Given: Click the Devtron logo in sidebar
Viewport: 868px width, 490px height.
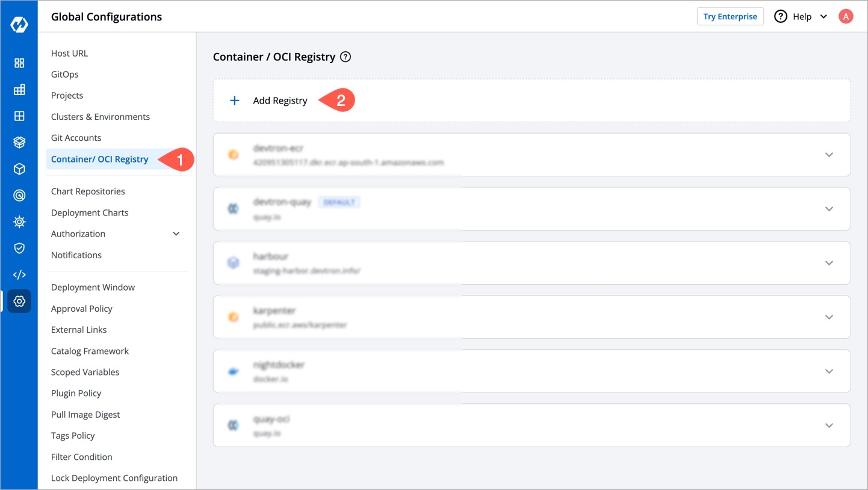Looking at the screenshot, I should [19, 25].
